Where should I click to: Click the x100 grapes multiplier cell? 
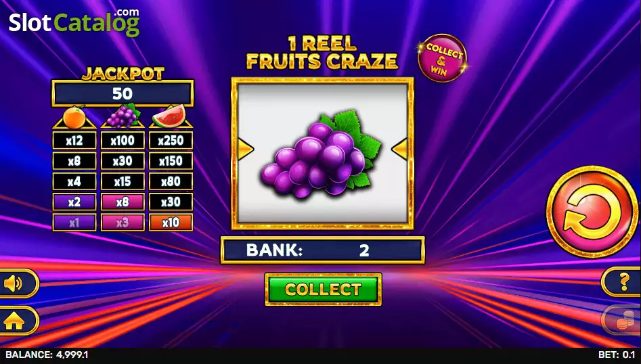tap(123, 141)
